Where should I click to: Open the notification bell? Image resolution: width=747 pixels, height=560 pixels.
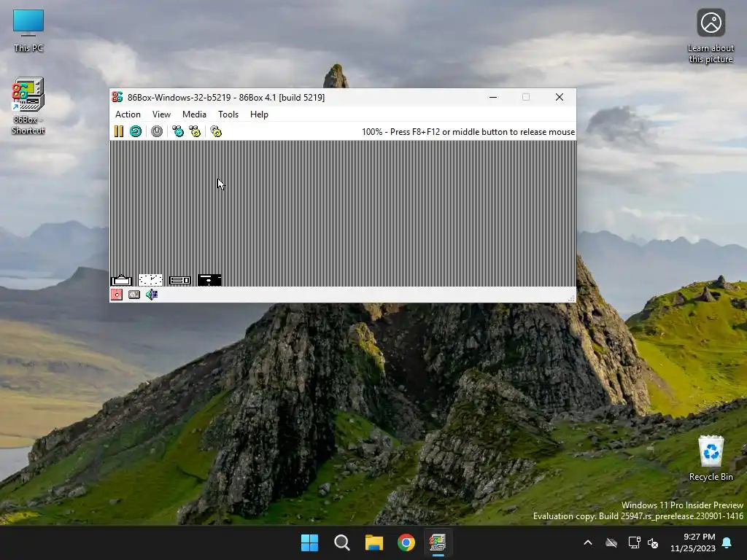point(727,542)
